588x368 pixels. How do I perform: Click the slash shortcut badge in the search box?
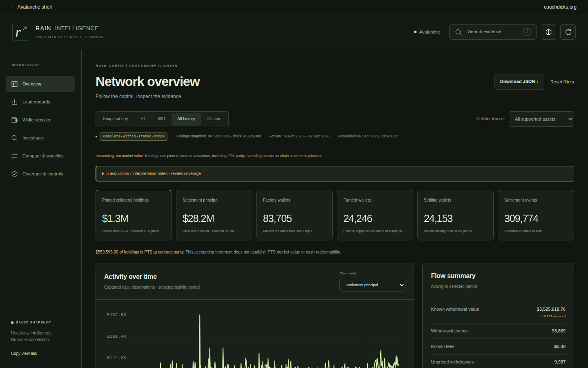click(x=527, y=31)
